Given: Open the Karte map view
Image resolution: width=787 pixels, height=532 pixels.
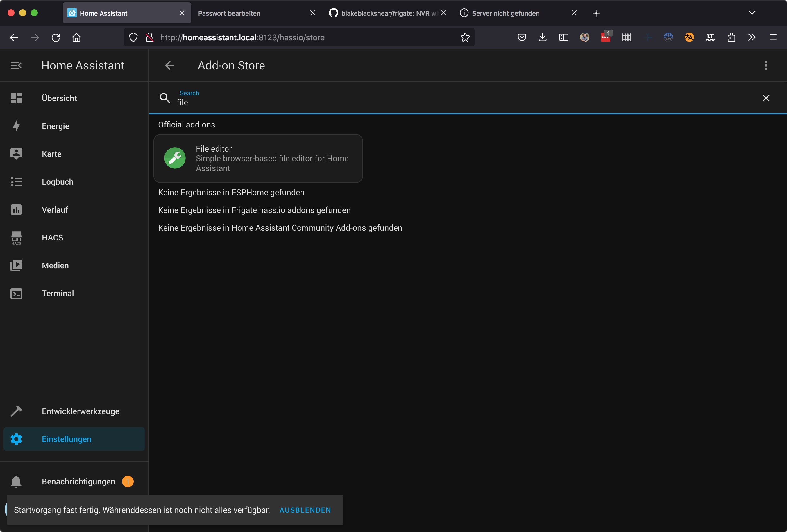Looking at the screenshot, I should (x=51, y=154).
